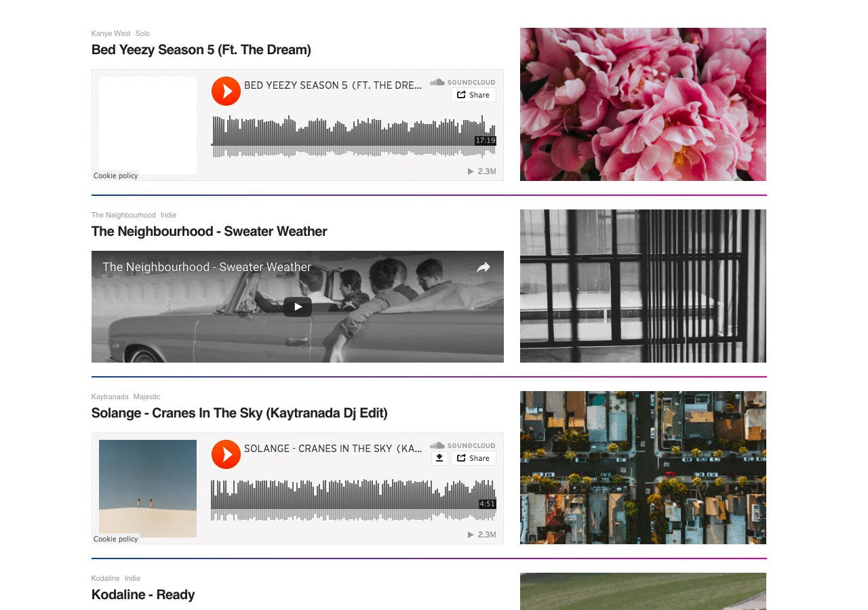The image size is (868, 610).
Task: Select the Indie tag above Sweater Weather
Action: pyautogui.click(x=168, y=215)
